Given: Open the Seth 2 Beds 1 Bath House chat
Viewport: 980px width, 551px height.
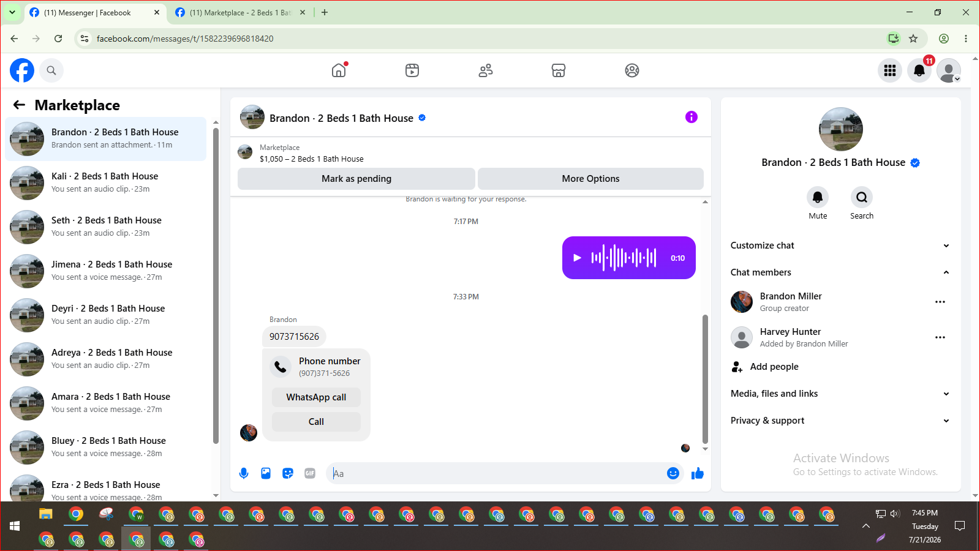Looking at the screenshot, I should (106, 227).
